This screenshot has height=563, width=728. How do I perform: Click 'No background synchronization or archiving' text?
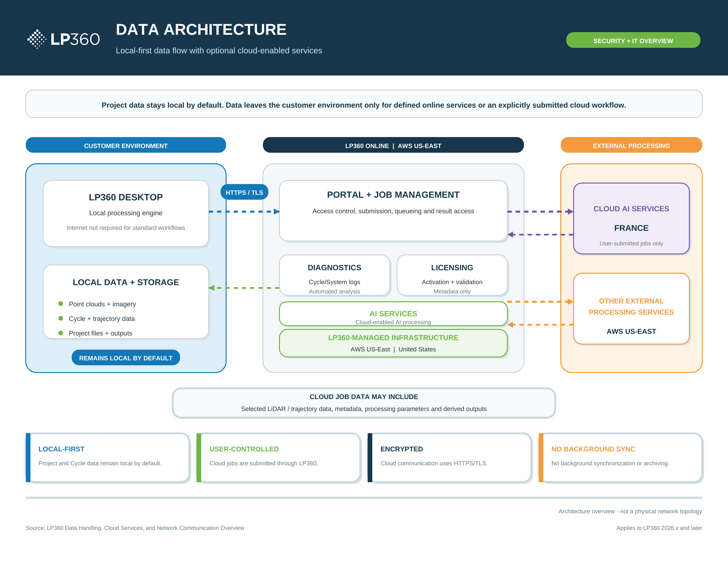coord(610,463)
